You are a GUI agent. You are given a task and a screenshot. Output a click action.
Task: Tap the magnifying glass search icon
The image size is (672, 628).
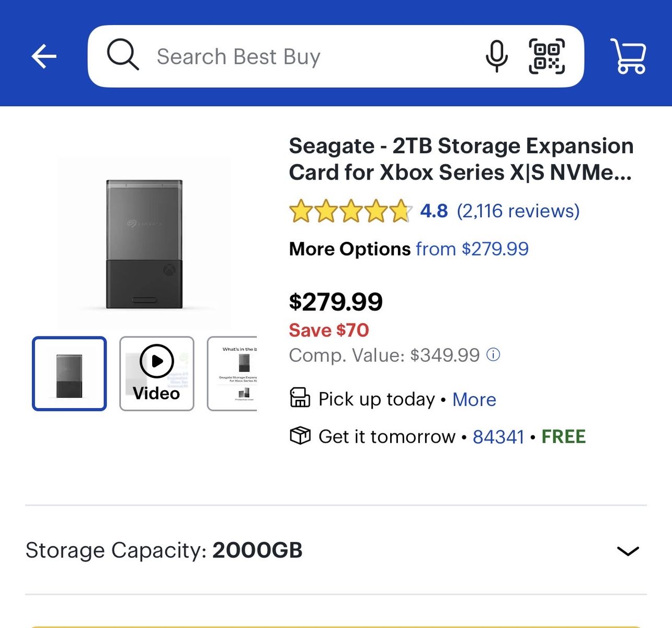click(122, 55)
